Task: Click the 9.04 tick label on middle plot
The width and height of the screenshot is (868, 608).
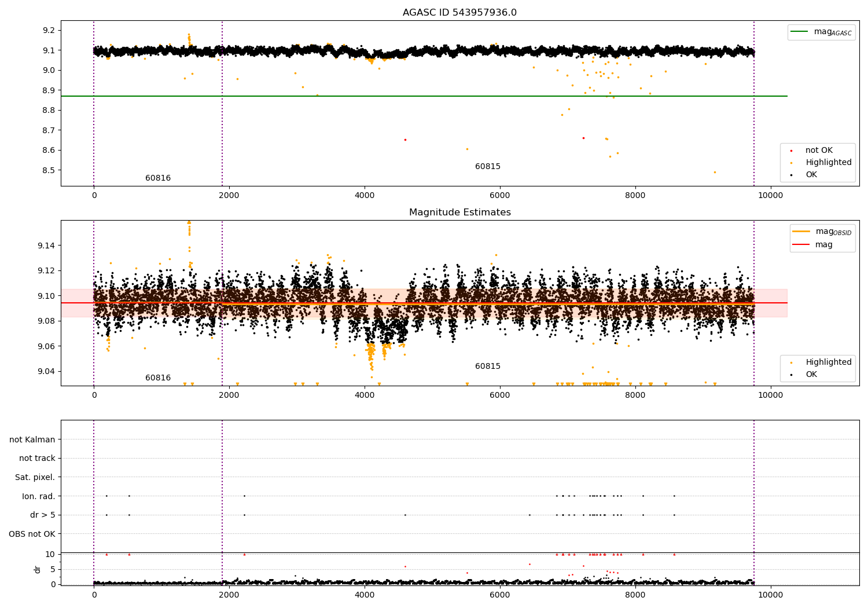Action: tap(46, 372)
